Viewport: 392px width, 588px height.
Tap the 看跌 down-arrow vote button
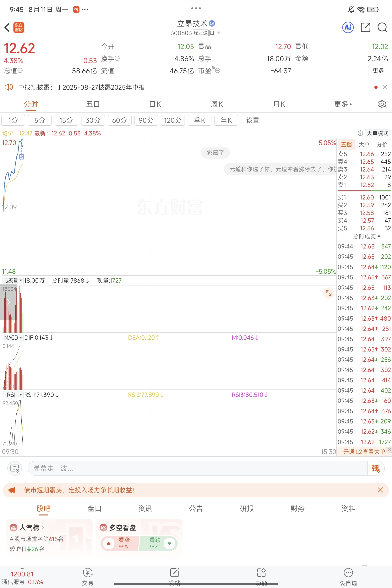pyautogui.click(x=170, y=543)
